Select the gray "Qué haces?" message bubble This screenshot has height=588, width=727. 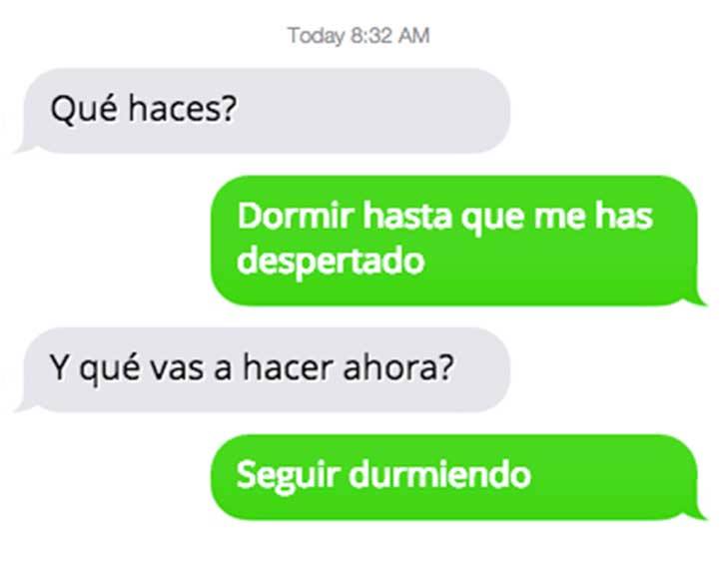tap(263, 111)
